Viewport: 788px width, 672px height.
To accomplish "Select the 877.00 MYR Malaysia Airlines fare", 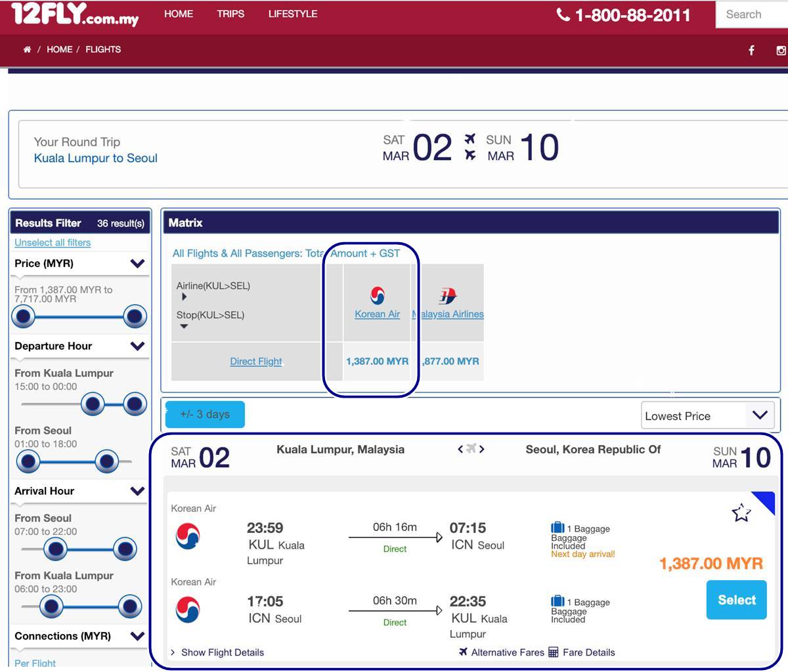I will 450,362.
